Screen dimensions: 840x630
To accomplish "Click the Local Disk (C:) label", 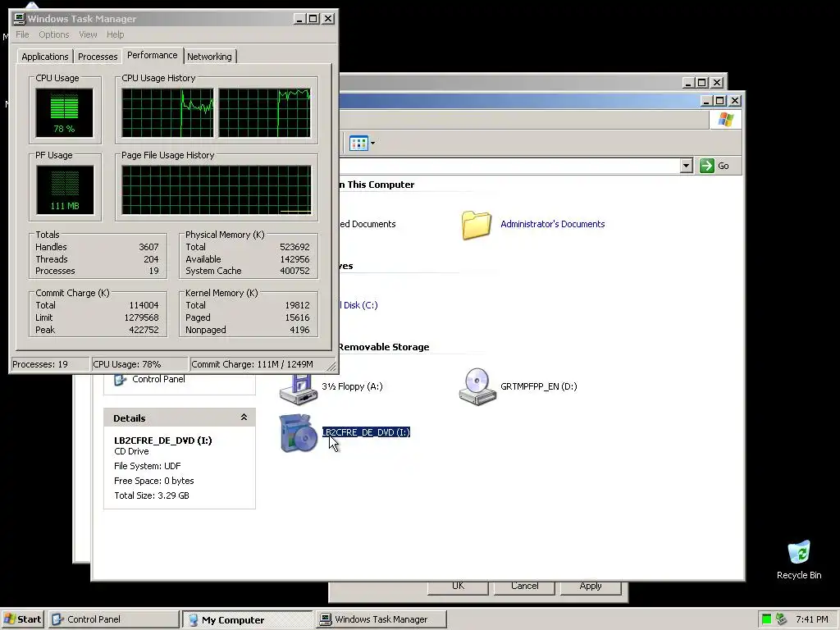I will pyautogui.click(x=358, y=305).
